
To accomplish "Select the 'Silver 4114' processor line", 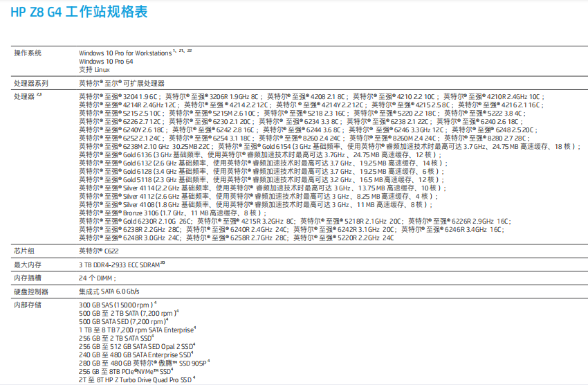I will [x=263, y=188].
